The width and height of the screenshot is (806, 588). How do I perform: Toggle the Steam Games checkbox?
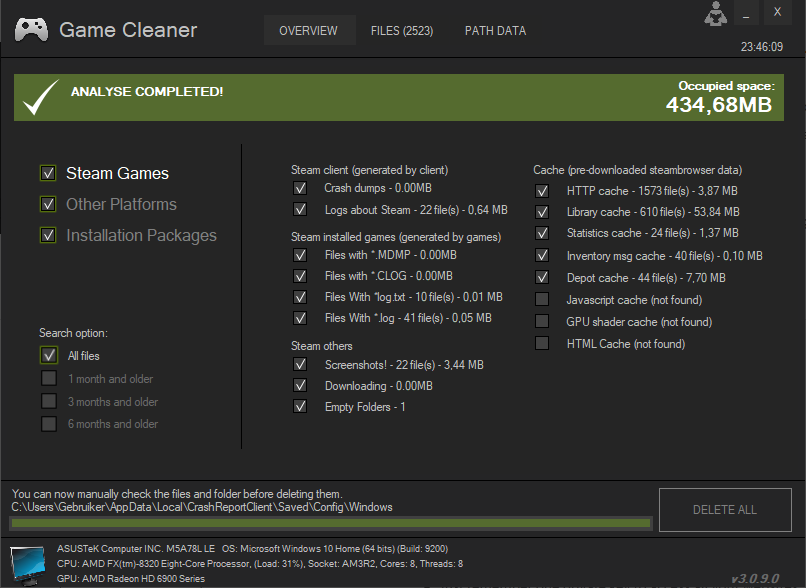pos(48,173)
